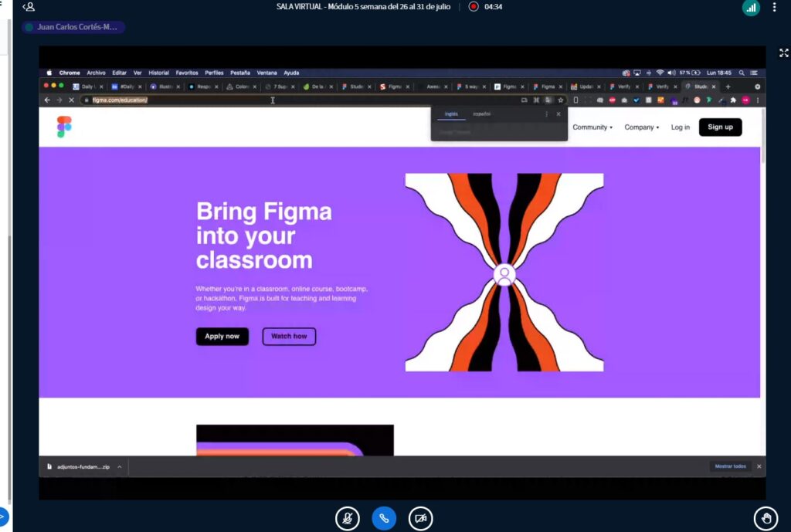Select the inglés tab in translate popup
Image resolution: width=791 pixels, height=532 pixels.
tap(451, 114)
